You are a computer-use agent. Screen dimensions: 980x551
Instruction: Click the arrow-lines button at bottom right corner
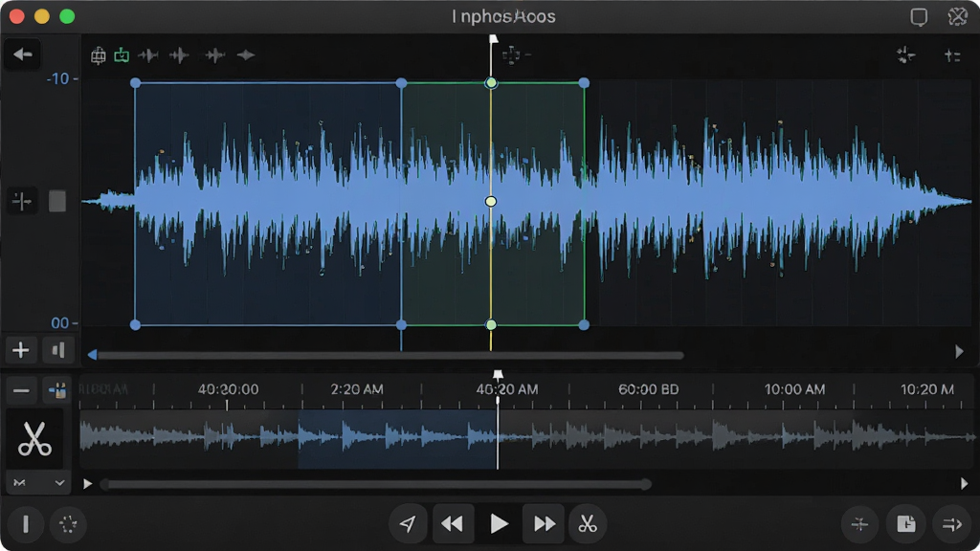[x=952, y=524]
